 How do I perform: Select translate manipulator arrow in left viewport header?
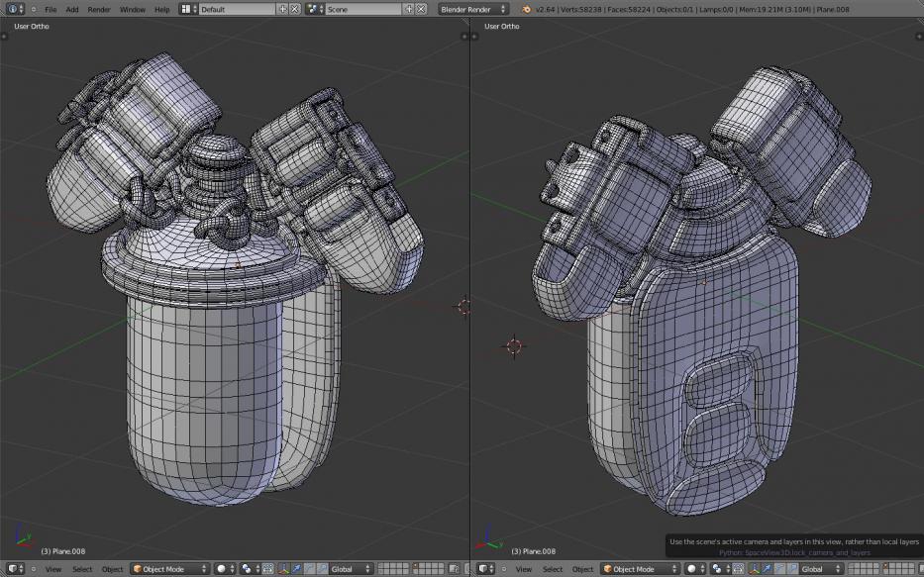tap(297, 569)
